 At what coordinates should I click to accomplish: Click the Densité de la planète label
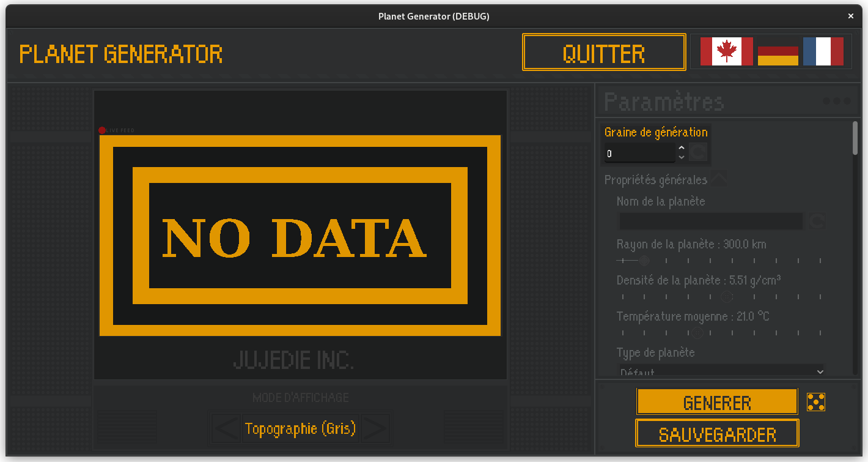click(x=699, y=280)
